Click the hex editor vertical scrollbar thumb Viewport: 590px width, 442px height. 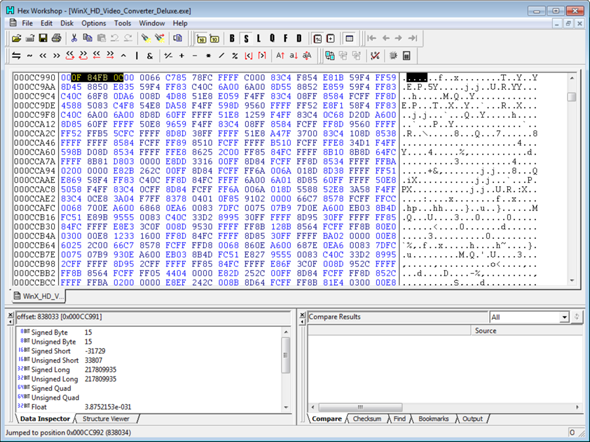[572, 97]
